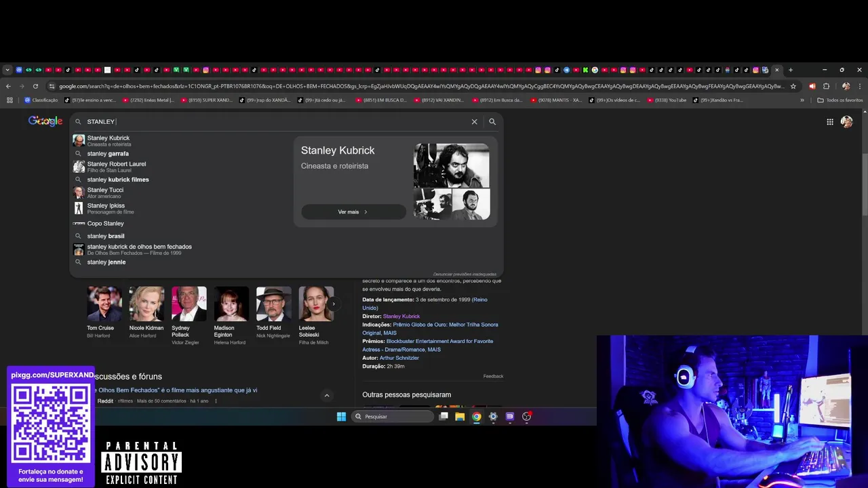Click the Chrome icon on the taskbar
The image size is (868, 488).
477,417
